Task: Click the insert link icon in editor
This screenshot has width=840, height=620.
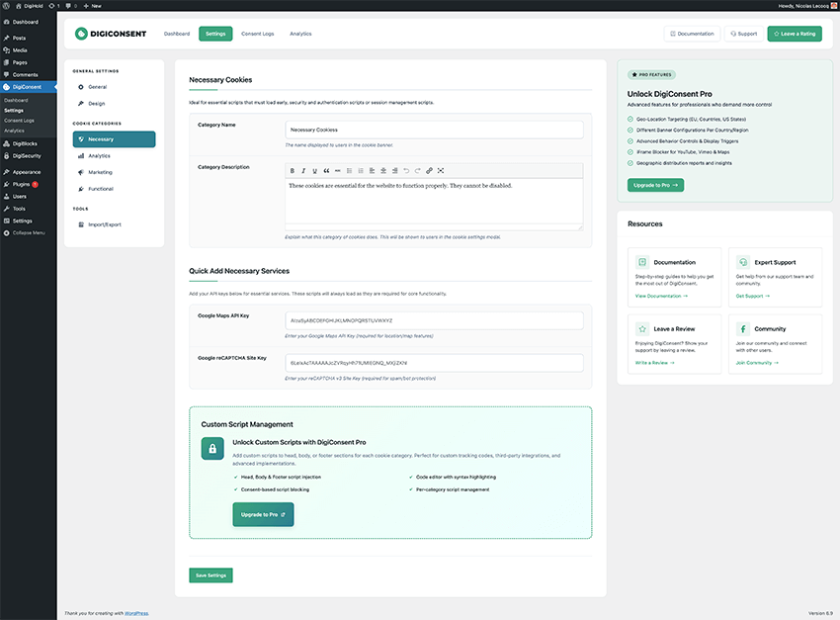Action: (x=429, y=171)
